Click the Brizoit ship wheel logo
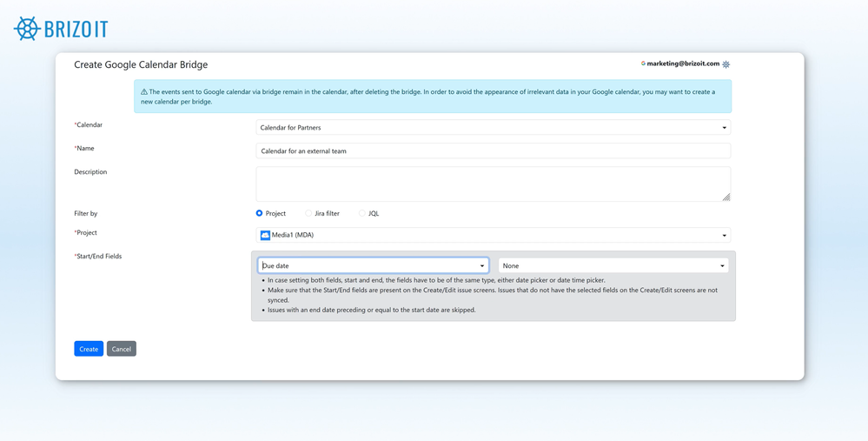Image resolution: width=868 pixels, height=441 pixels. point(27,28)
